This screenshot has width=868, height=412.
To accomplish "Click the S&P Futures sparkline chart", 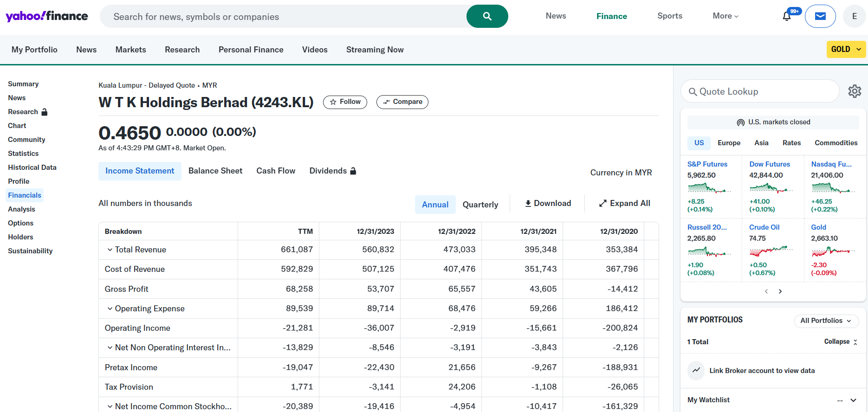I will point(709,188).
